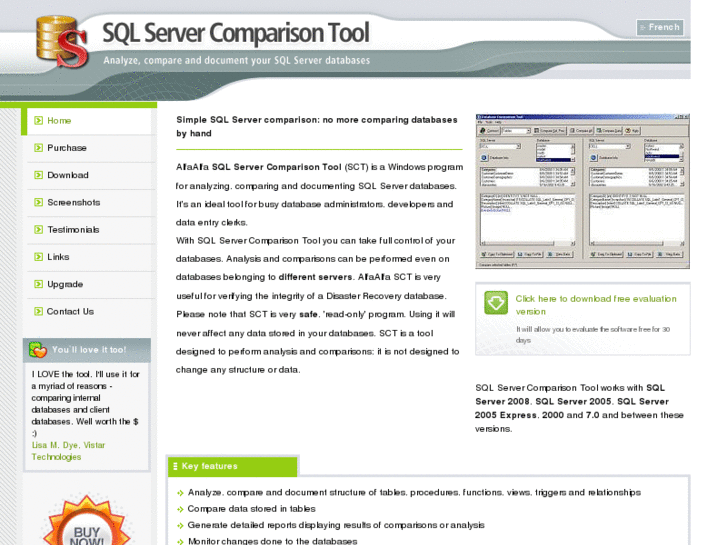Click the heading 'Simple SQL Server comparison'
The image size is (727, 545).
[x=317, y=127]
